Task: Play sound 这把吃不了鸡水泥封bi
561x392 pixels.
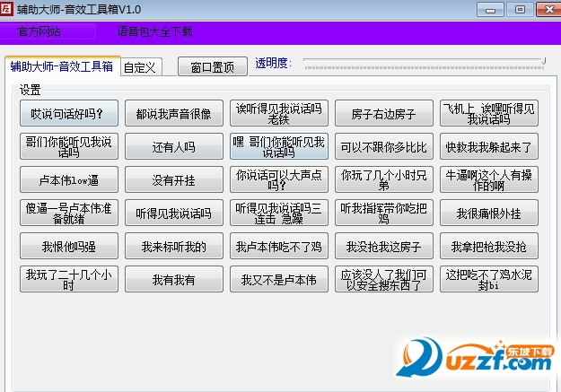Action: (x=488, y=279)
